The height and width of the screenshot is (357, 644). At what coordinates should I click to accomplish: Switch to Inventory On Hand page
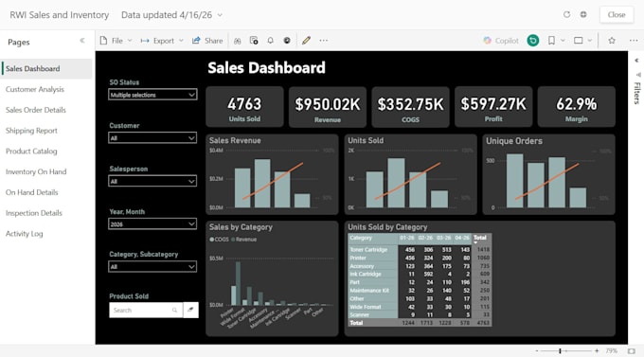coord(36,171)
